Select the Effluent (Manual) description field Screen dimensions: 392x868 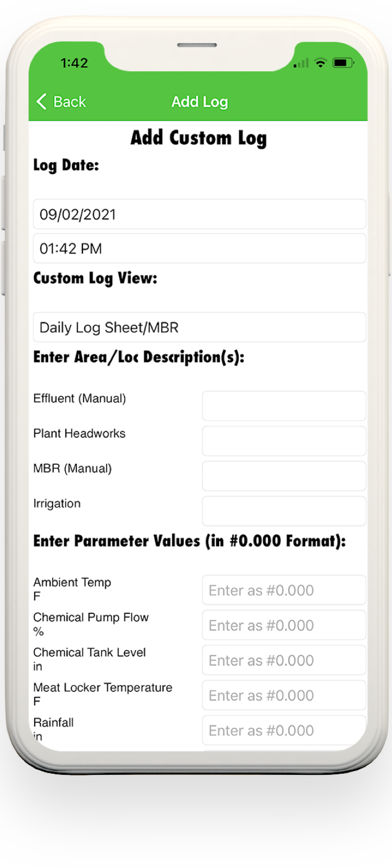tap(284, 406)
